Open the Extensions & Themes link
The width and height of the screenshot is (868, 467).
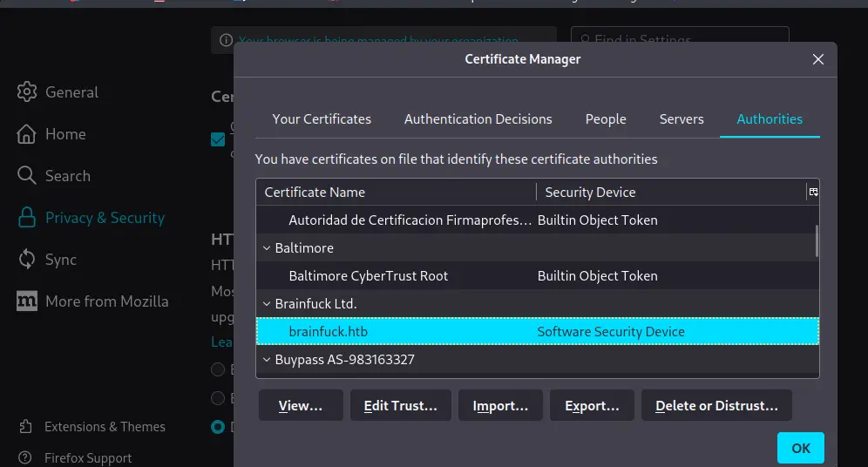105,427
